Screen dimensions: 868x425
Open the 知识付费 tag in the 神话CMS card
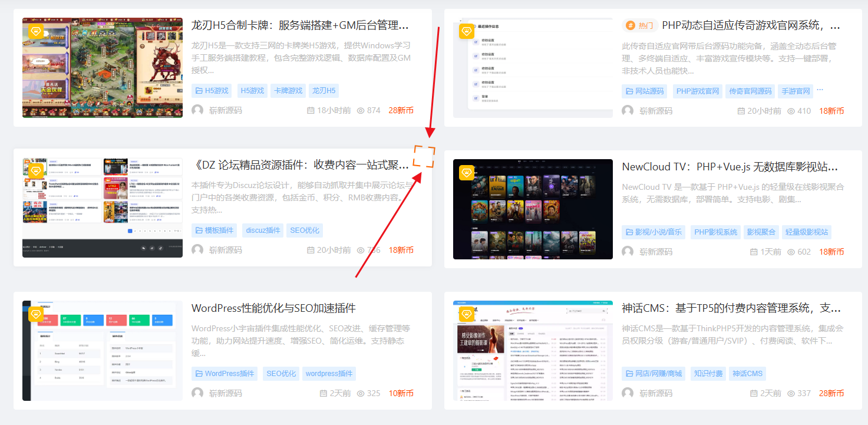(x=708, y=373)
